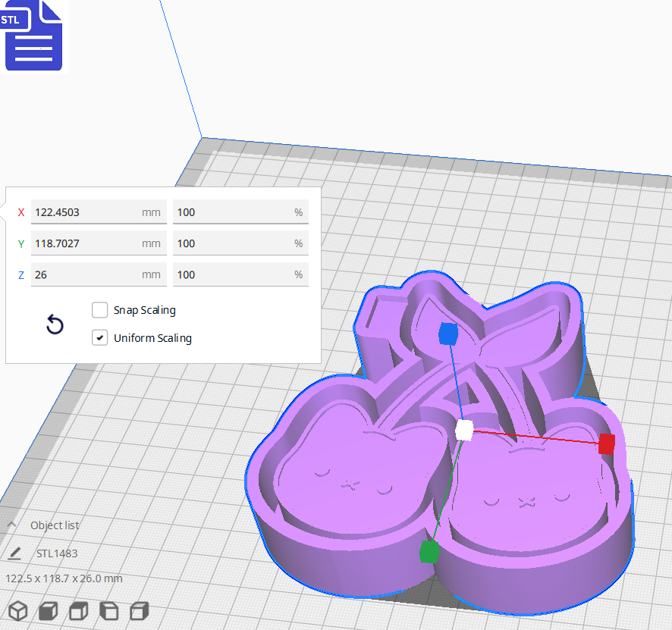Switch to the top view icon
This screenshot has height=630, width=672.
point(78,611)
